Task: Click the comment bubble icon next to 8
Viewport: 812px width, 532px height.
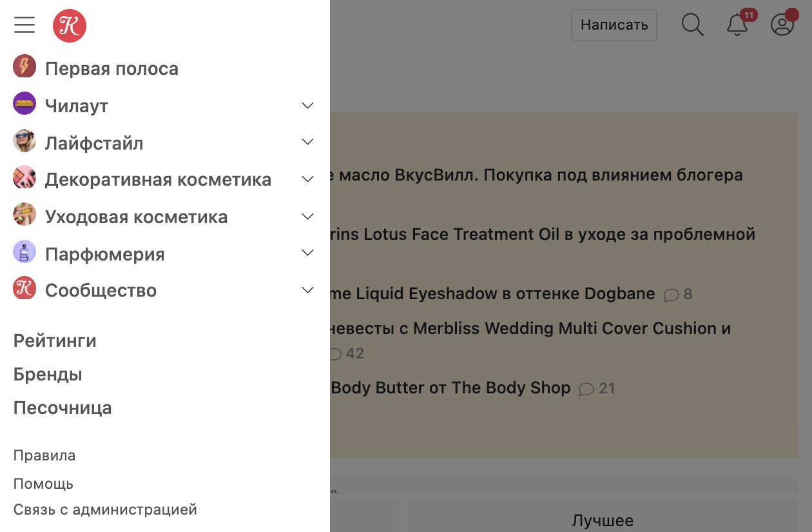Action: point(672,295)
